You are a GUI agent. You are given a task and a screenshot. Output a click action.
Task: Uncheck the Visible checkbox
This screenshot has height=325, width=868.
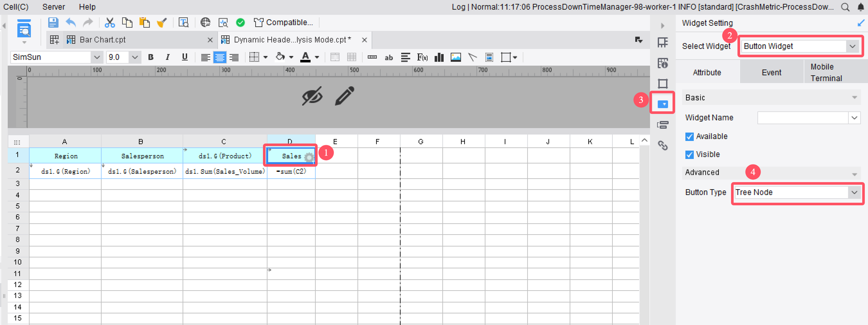(689, 154)
